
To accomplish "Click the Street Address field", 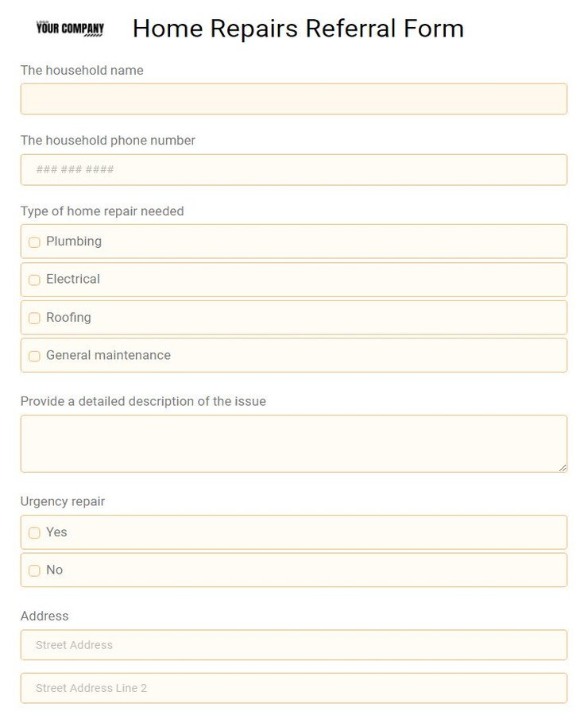I will pos(294,645).
